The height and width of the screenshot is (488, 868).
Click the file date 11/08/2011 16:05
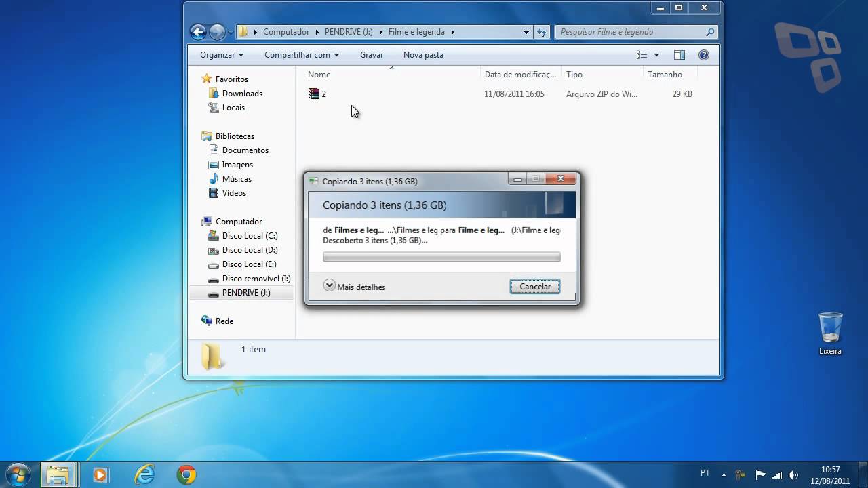point(514,94)
